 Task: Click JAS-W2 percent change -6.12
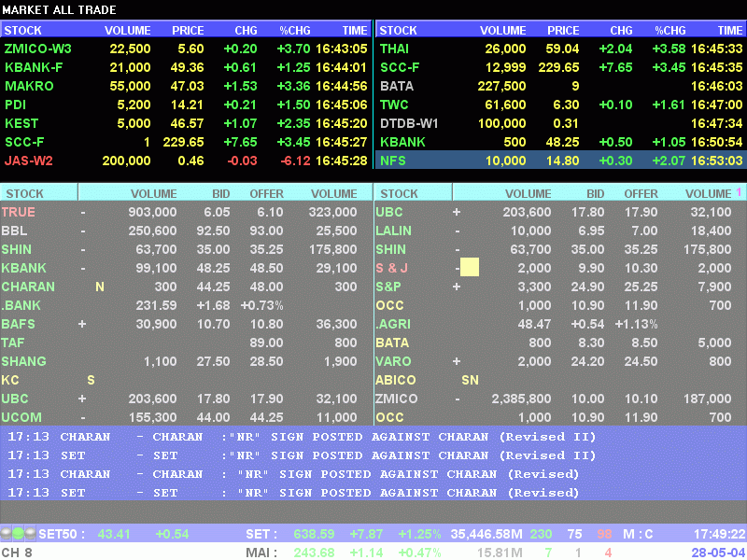click(x=295, y=161)
